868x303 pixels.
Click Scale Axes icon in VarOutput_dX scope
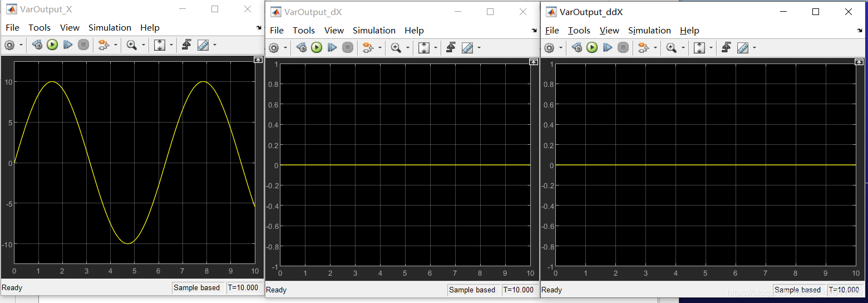tap(424, 48)
